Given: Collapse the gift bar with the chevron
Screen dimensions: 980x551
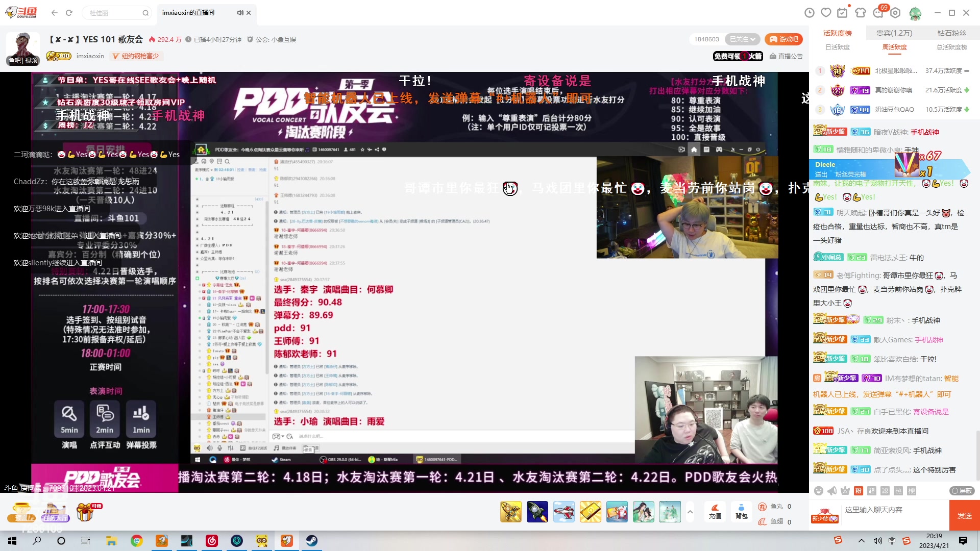Looking at the screenshot, I should click(x=690, y=511).
